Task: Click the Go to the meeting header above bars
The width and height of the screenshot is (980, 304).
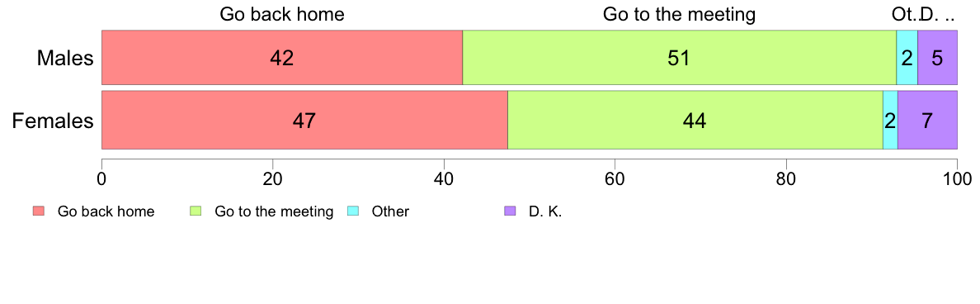Action: pos(680,14)
